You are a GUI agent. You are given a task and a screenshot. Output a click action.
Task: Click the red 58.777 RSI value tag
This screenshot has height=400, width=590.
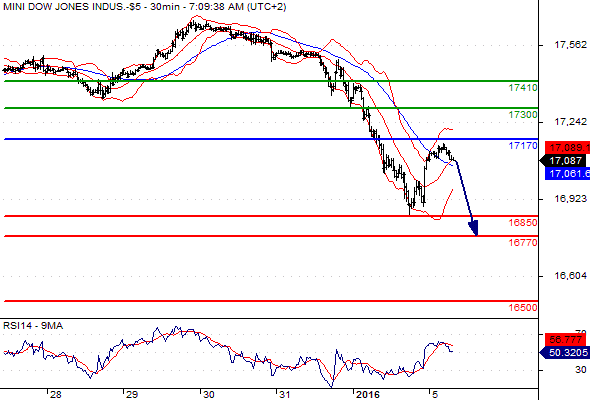(x=566, y=340)
